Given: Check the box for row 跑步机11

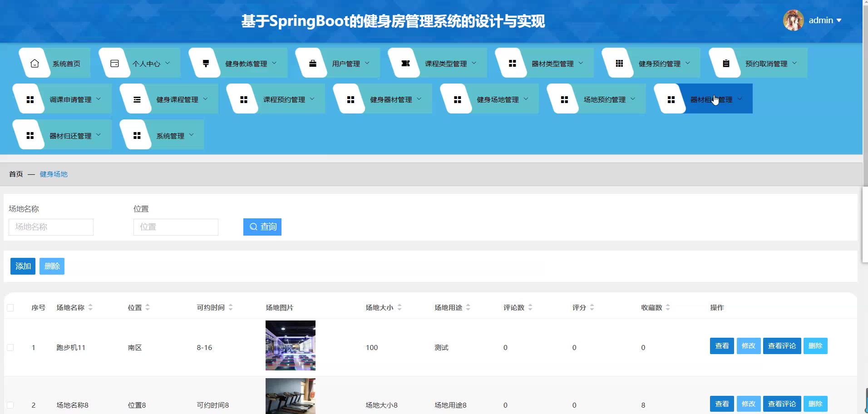Looking at the screenshot, I should pos(10,347).
